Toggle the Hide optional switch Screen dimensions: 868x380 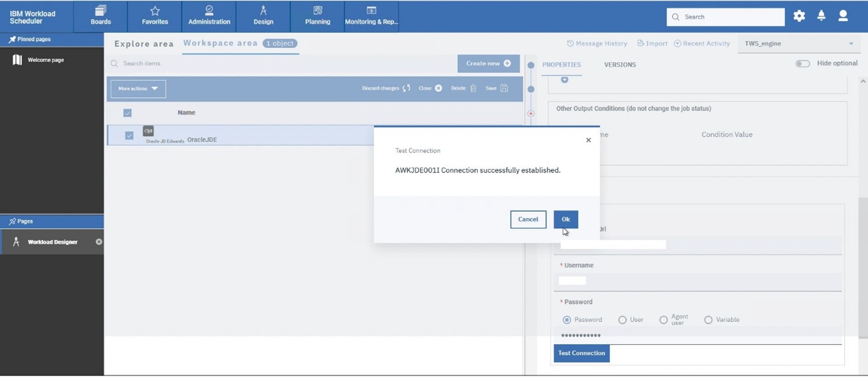tap(802, 64)
